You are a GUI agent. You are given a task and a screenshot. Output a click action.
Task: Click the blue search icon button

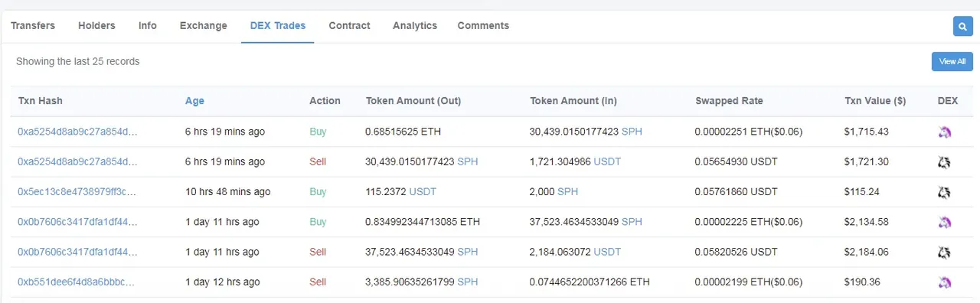(962, 27)
